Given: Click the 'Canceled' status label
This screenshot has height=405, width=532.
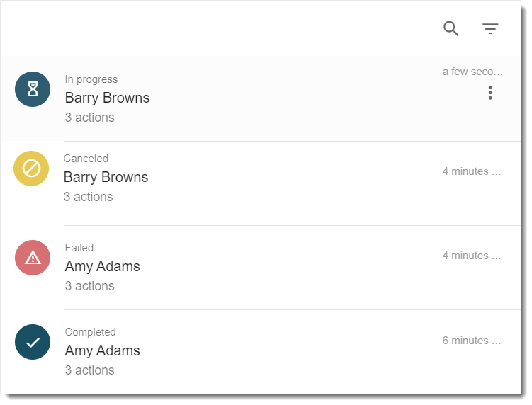Looking at the screenshot, I should (x=86, y=159).
